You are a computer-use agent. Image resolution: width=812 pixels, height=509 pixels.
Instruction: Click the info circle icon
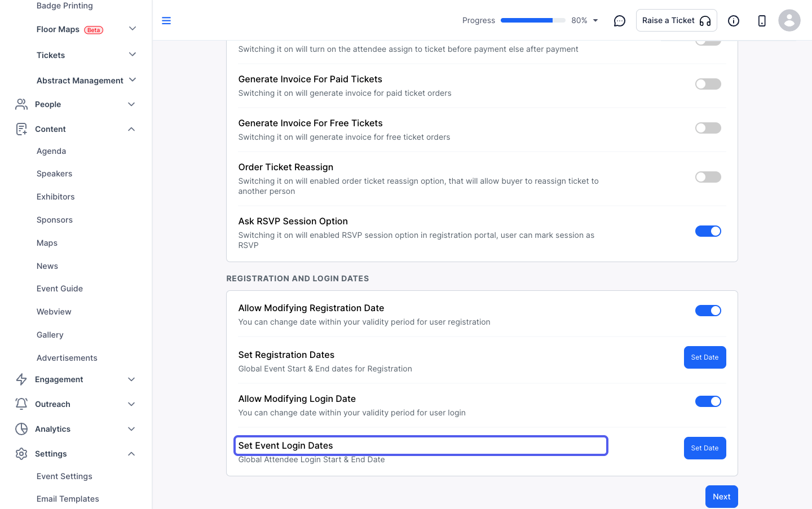click(734, 21)
